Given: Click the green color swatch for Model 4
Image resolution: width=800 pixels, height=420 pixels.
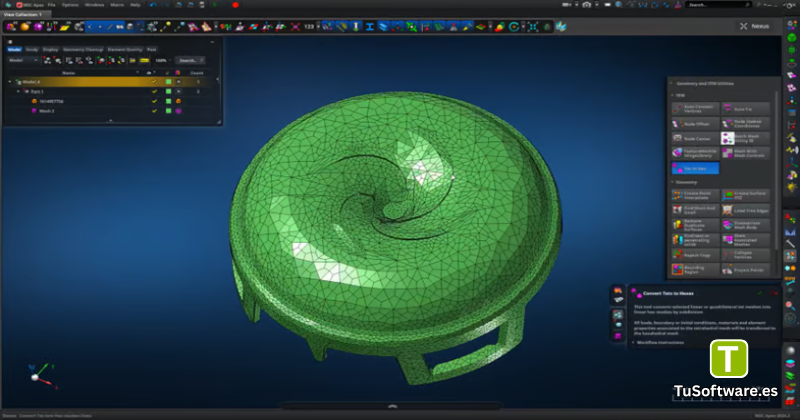Looking at the screenshot, I should pyautogui.click(x=168, y=82).
